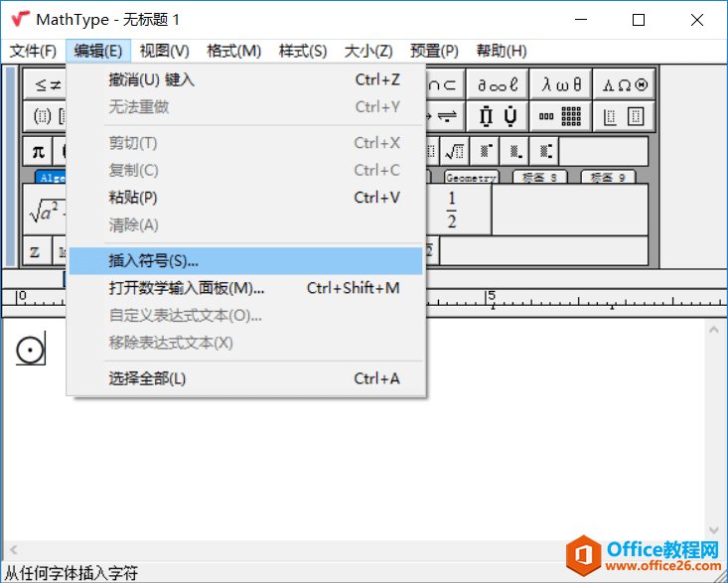Viewport: 728px width, 583px height.
Task: Click the horizontal scrollbar left arrow
Action: (x=14, y=550)
